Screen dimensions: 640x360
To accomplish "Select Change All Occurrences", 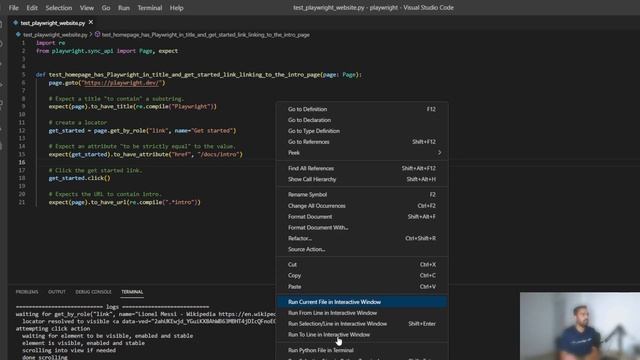I will click(x=362, y=206).
